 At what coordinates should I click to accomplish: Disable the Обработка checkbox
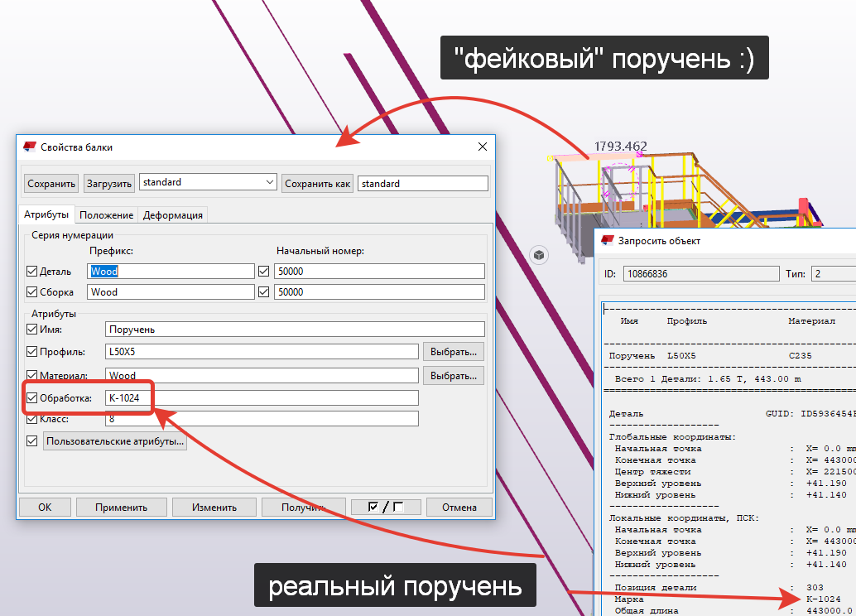click(32, 398)
